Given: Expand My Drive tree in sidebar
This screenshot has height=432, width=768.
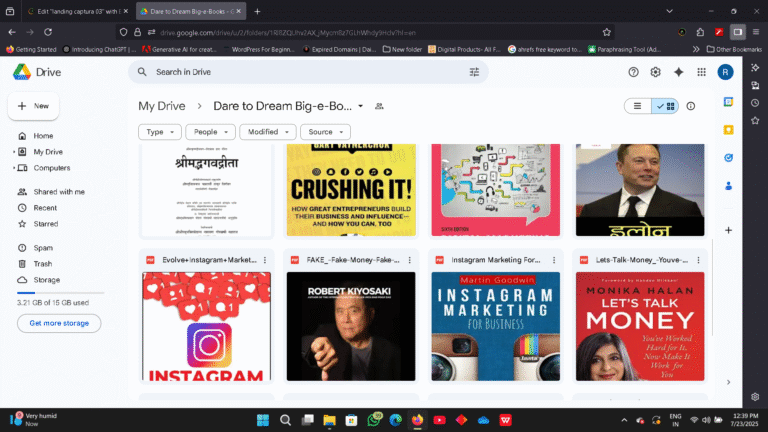Looking at the screenshot, I should click(x=14, y=152).
